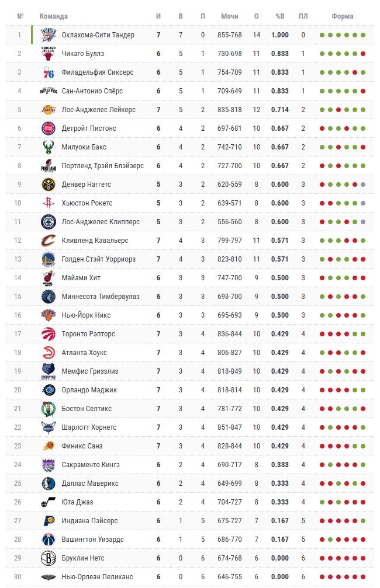This screenshot has width=380, height=588.
Task: Click the Houston Rockets logo
Action: pos(49,203)
